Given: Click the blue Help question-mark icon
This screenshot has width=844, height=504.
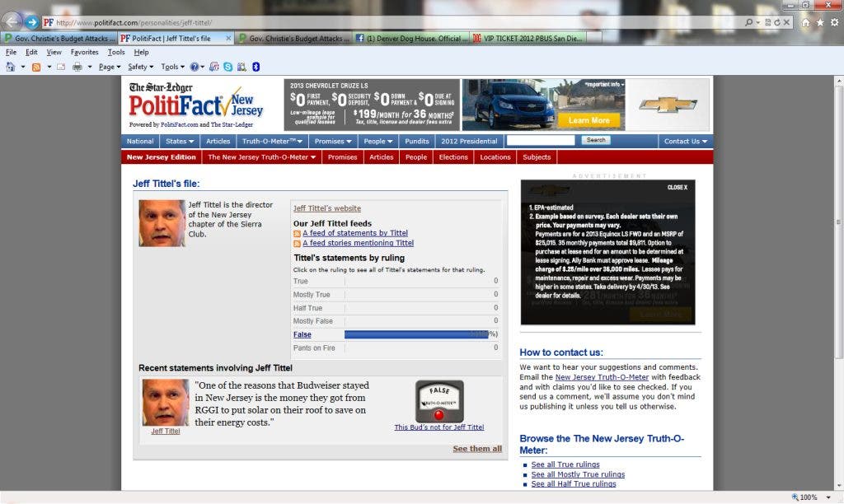Looking at the screenshot, I should (x=195, y=67).
